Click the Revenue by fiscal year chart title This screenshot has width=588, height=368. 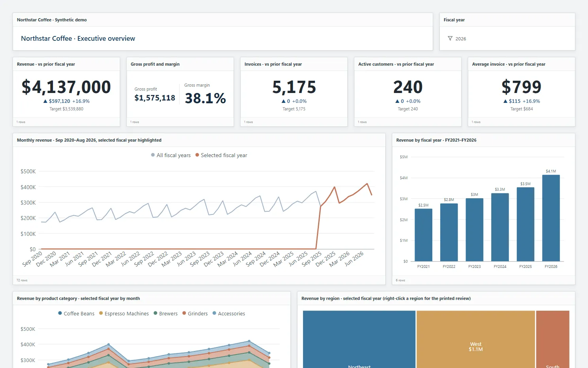click(436, 140)
